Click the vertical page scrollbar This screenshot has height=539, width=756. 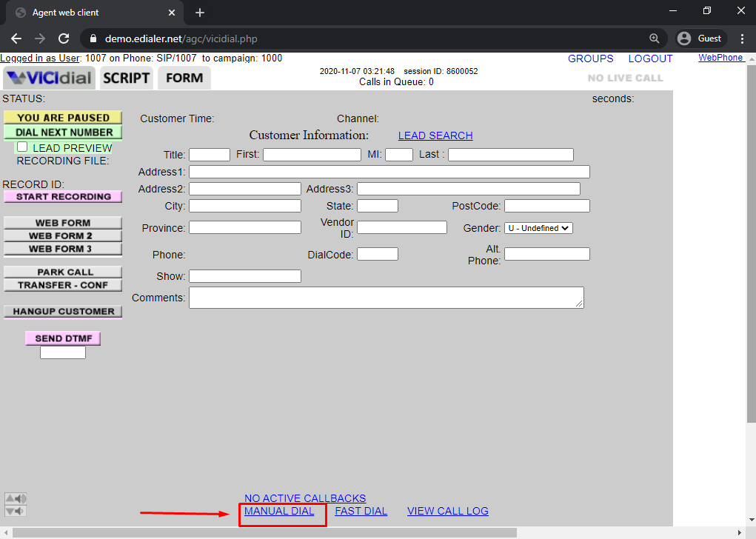[751, 244]
